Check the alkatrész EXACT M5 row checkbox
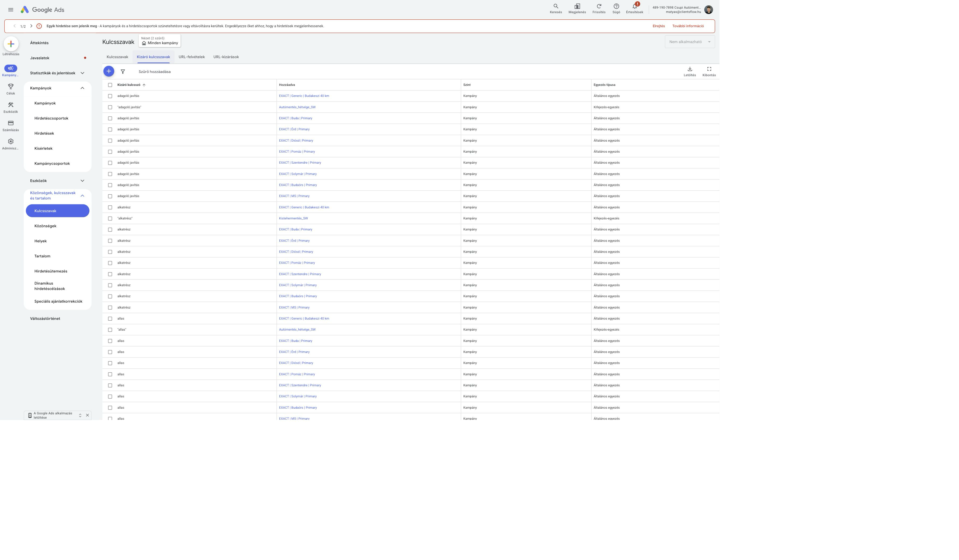959x560 pixels. (x=110, y=307)
